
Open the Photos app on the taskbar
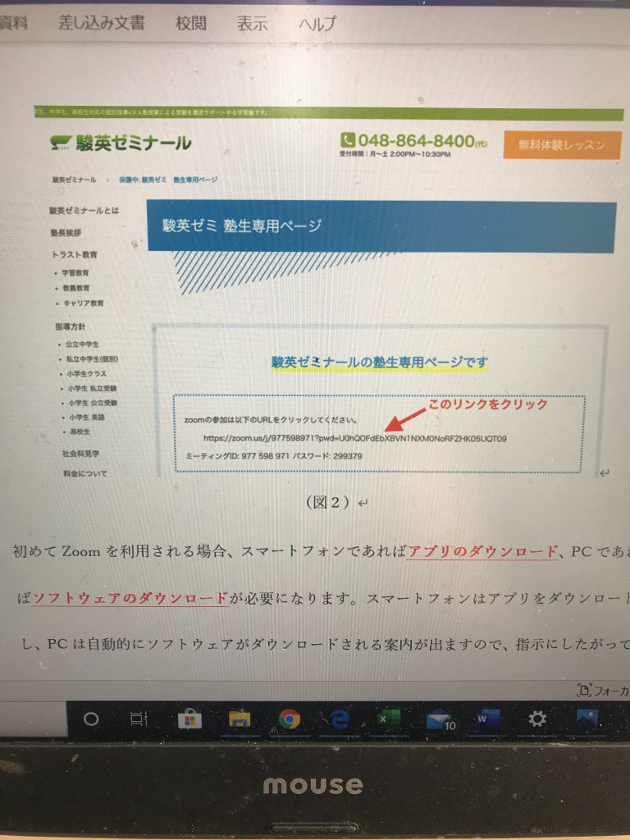(587, 719)
